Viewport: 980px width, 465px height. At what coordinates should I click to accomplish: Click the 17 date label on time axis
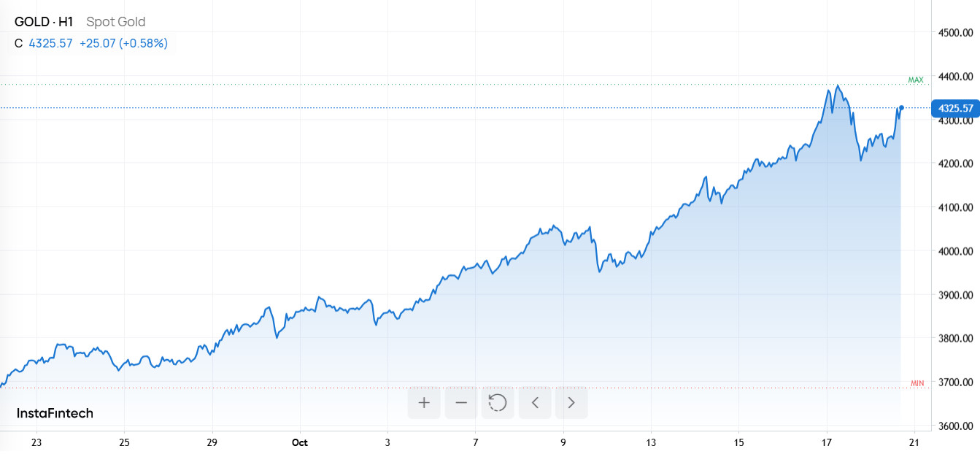(827, 442)
